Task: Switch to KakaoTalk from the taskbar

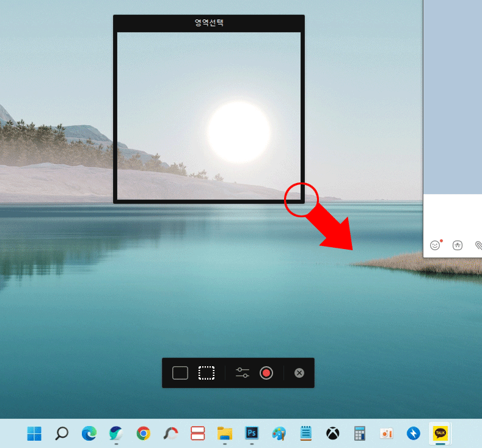Action: [x=440, y=433]
